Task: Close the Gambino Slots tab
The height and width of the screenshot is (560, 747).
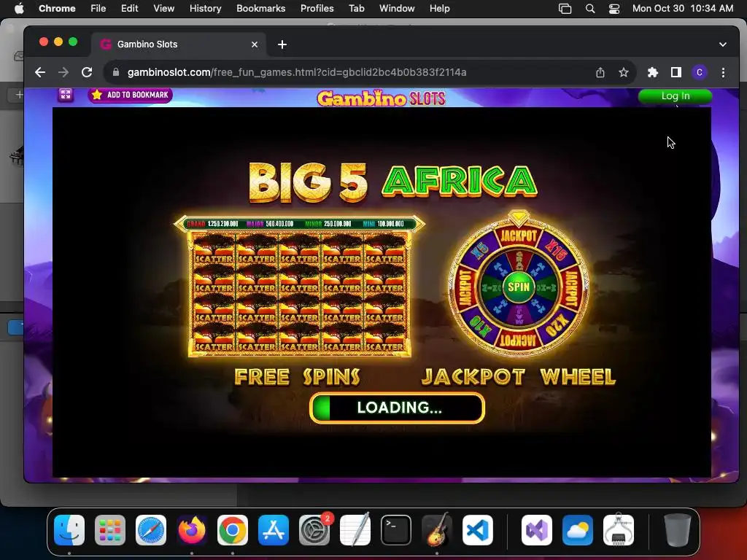Action: coord(255,44)
